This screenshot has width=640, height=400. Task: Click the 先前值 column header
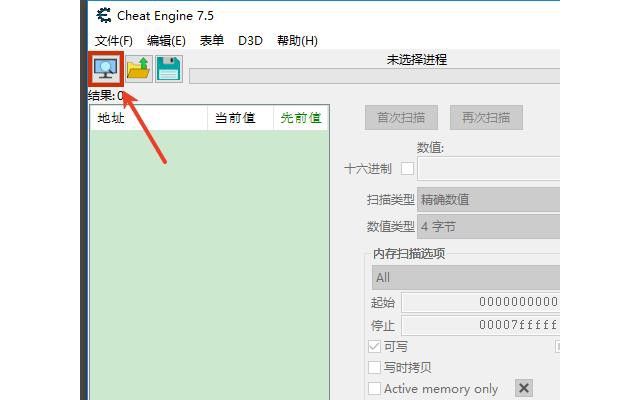click(x=301, y=118)
